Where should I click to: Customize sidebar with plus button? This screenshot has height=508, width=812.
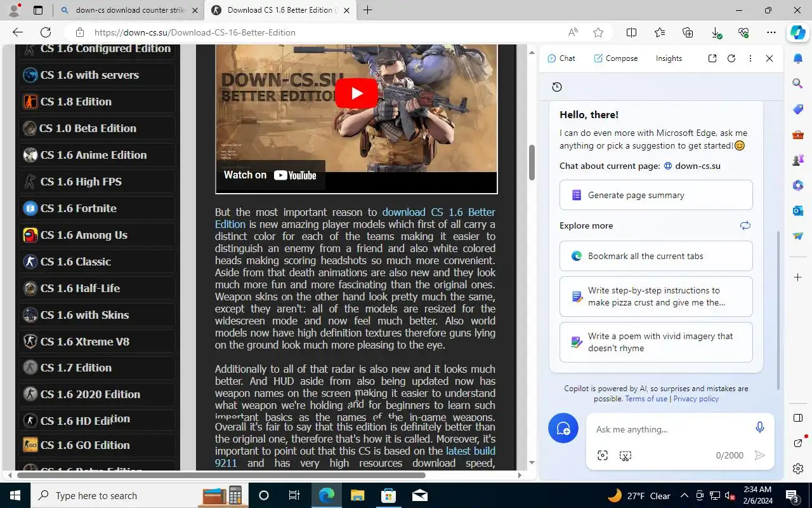[798, 277]
